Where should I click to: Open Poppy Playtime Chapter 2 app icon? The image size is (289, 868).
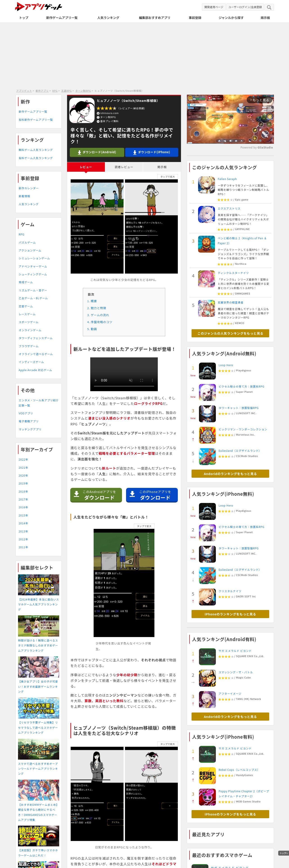point(207,797)
